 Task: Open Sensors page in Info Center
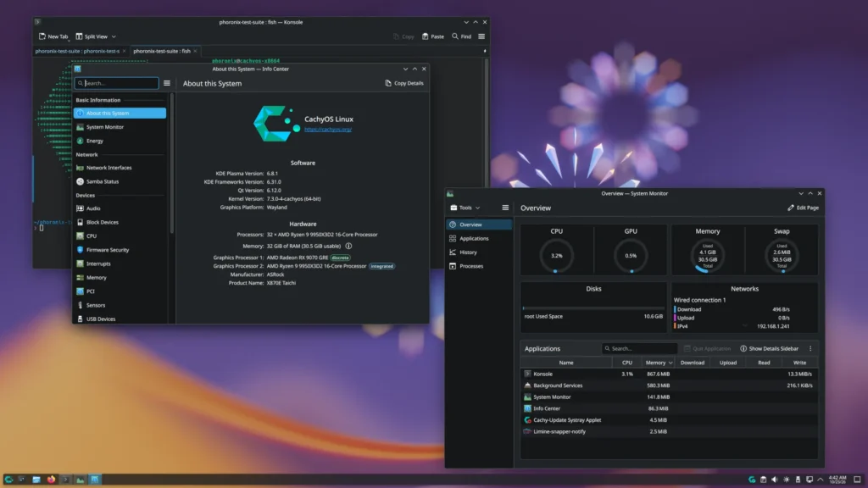[x=120, y=305]
